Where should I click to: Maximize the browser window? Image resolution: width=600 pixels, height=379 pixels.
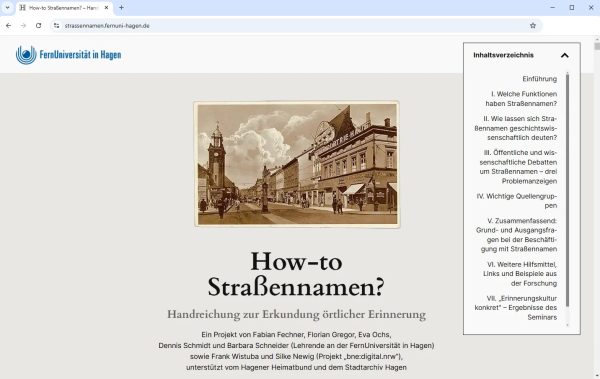click(x=572, y=7)
